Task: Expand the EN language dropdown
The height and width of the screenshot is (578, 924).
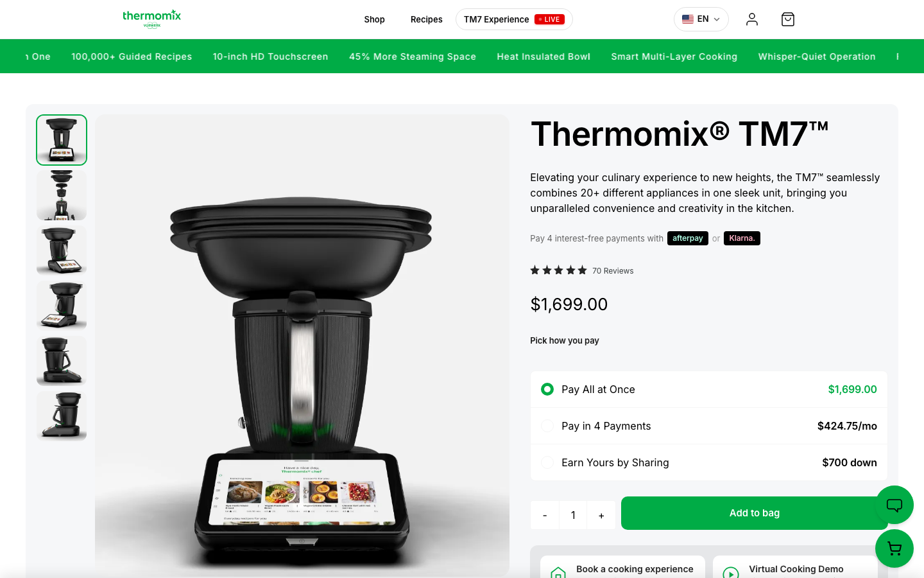Action: point(701,19)
